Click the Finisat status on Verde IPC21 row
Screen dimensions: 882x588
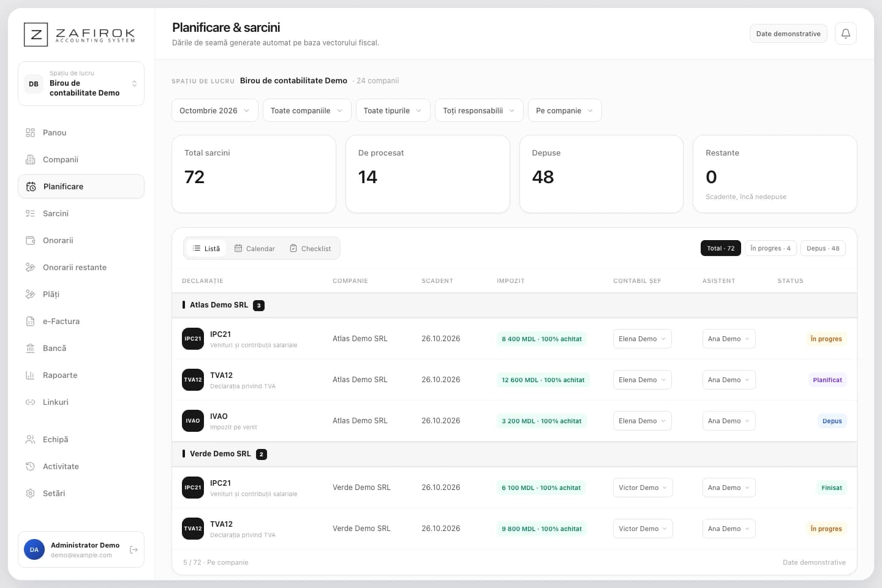click(831, 488)
